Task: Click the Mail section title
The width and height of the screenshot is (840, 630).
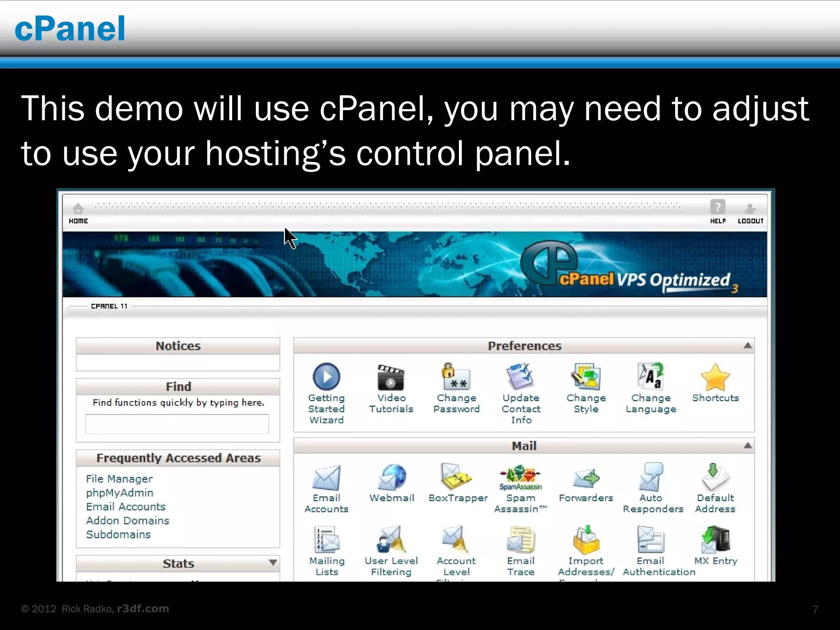Action: 524,446
